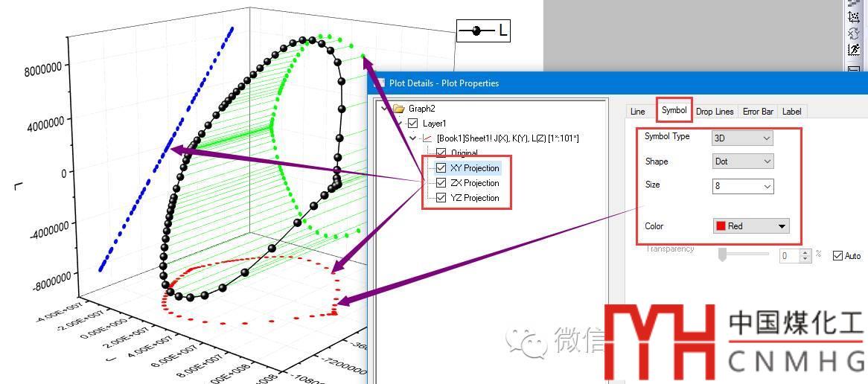868x384 pixels.
Task: Collapse the Graph2 tree node
Action: (x=385, y=109)
